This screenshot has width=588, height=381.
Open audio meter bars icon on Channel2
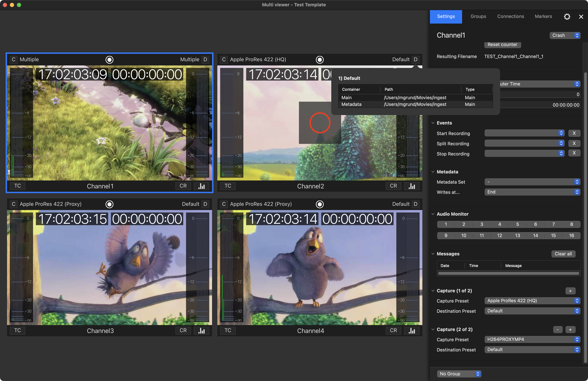[x=412, y=186]
